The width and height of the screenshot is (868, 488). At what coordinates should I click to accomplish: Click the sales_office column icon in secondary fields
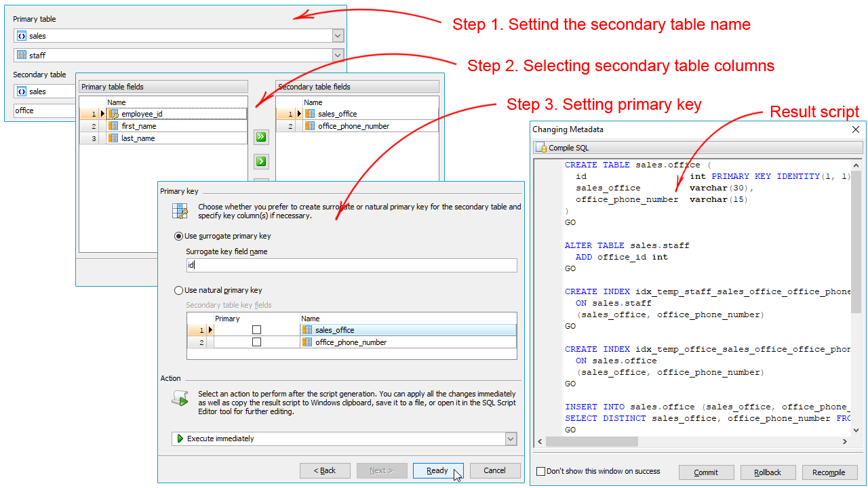[x=310, y=114]
